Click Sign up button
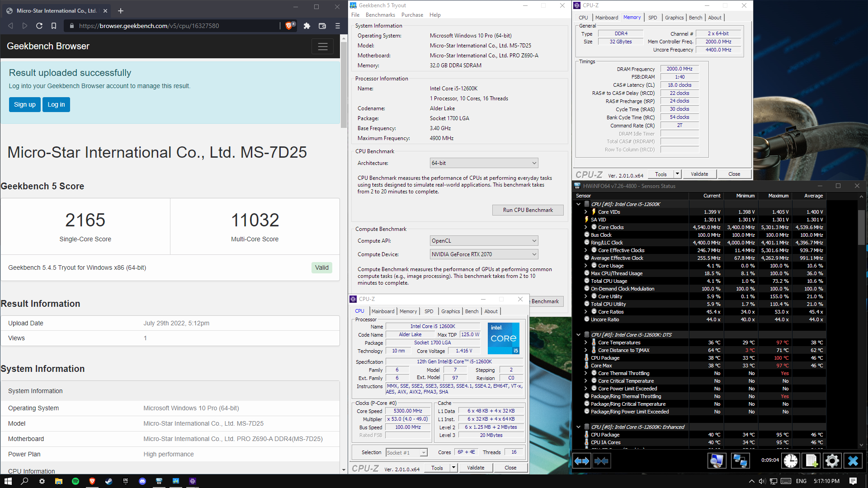This screenshot has width=868, height=488. pos(25,105)
